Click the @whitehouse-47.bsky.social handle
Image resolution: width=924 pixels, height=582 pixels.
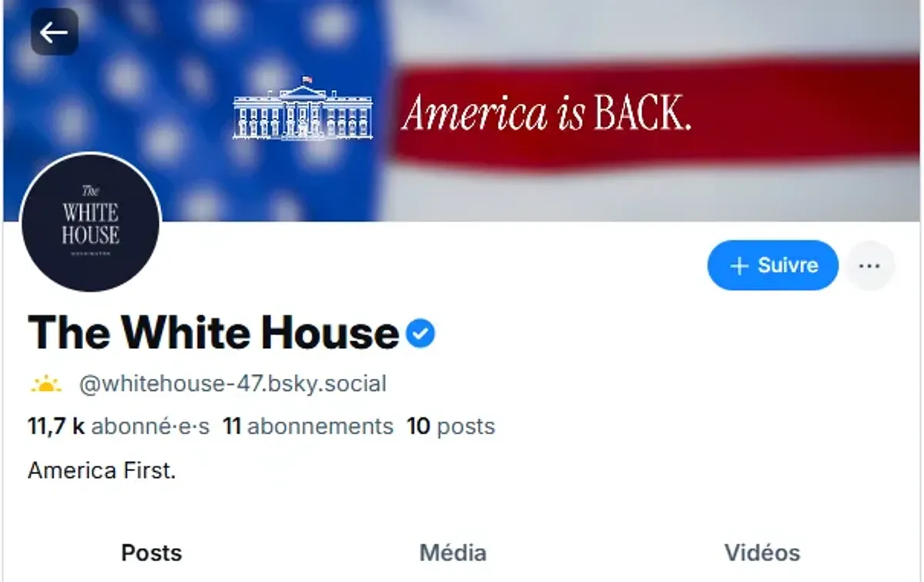click(233, 383)
